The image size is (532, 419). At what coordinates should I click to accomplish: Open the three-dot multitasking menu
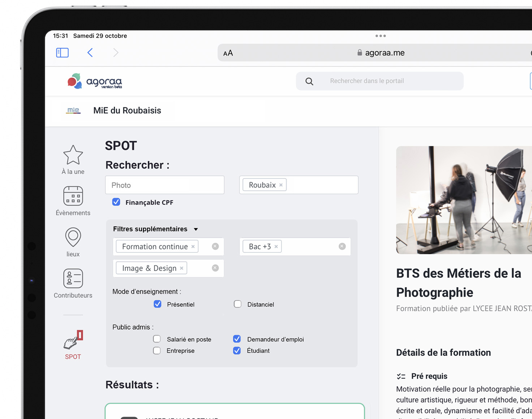point(381,36)
